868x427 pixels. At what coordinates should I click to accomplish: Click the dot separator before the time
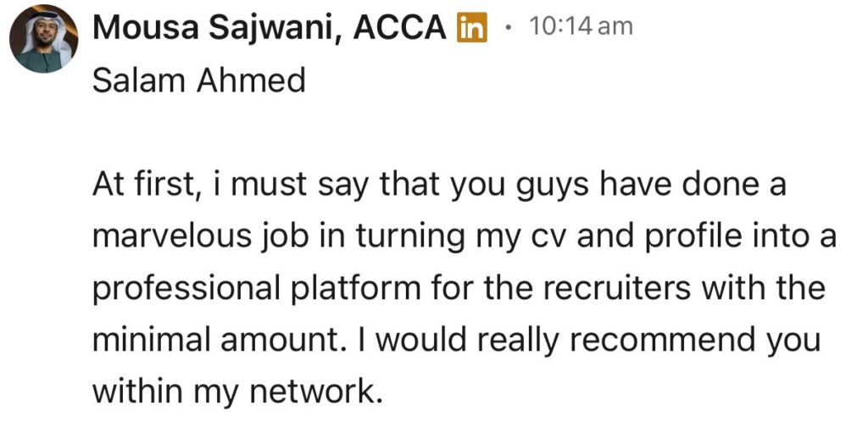[x=508, y=27]
